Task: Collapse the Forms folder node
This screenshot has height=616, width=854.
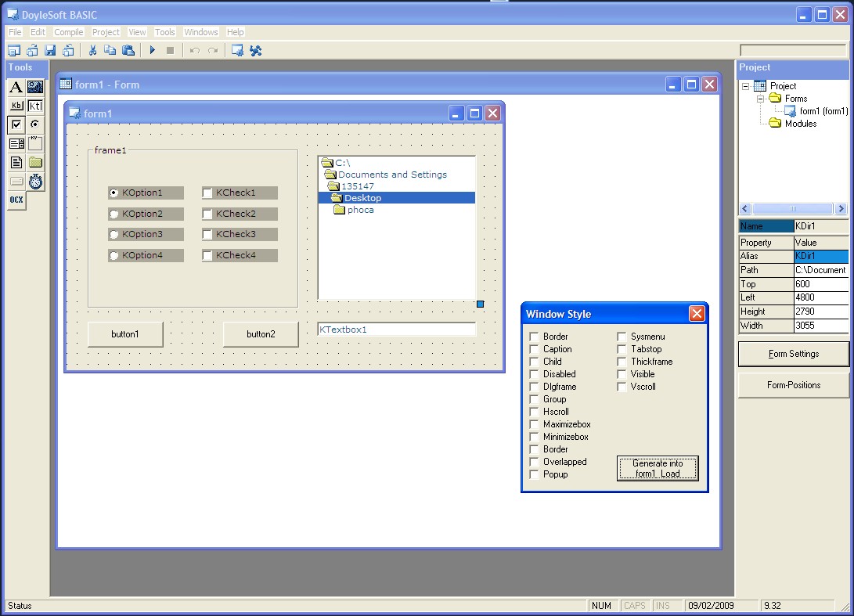Action: [x=760, y=99]
